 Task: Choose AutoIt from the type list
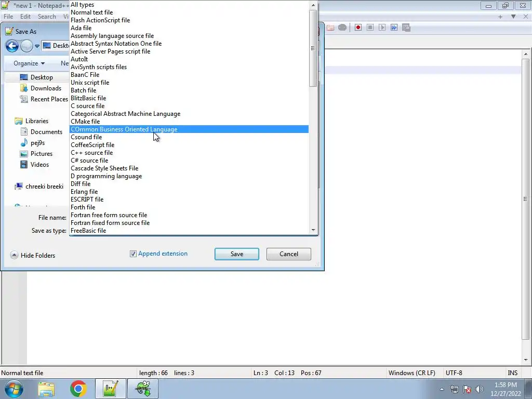(189, 59)
